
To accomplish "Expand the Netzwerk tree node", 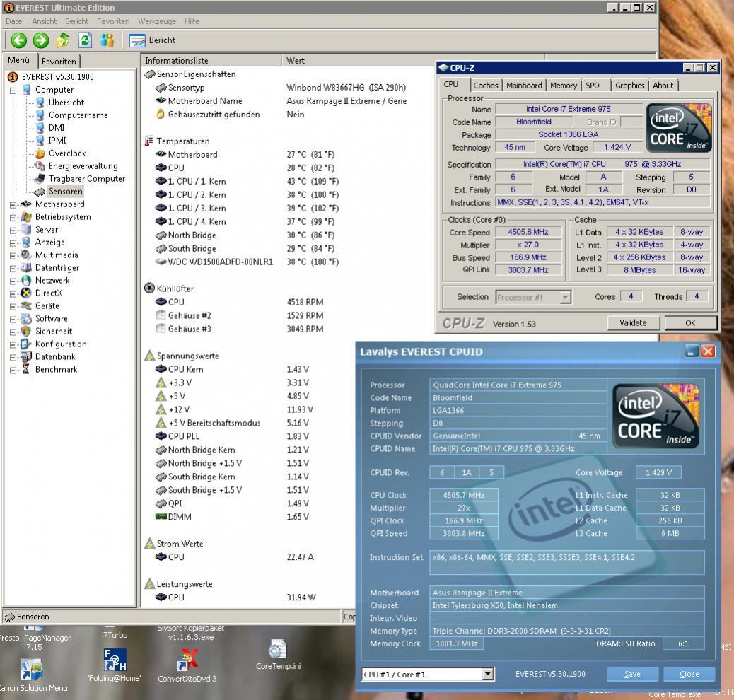I will pyautogui.click(x=13, y=281).
